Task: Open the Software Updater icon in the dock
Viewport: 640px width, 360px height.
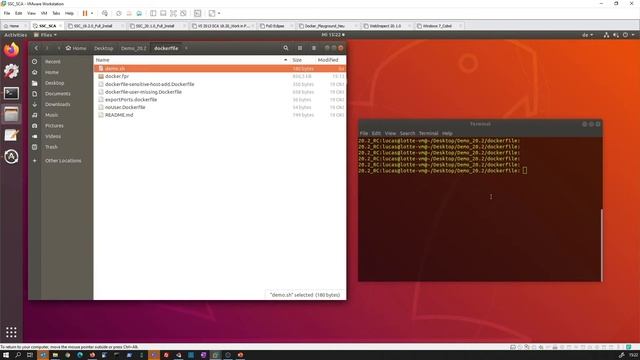Action: pos(11,157)
